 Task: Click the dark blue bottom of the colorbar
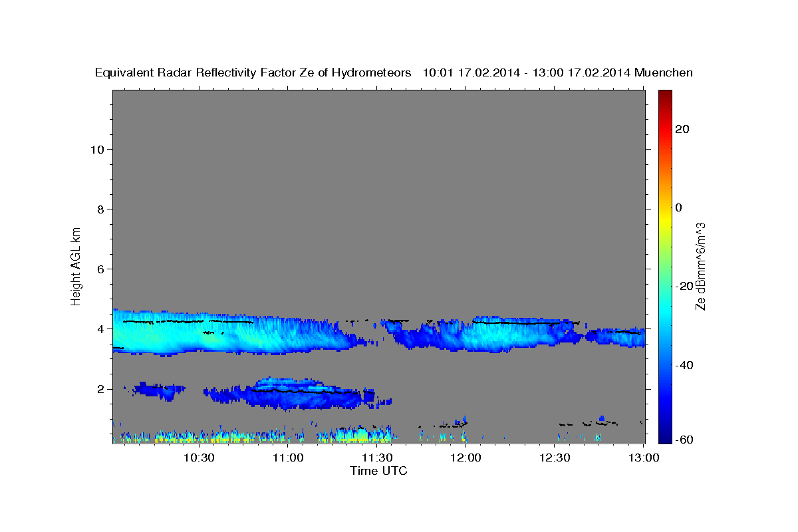[x=665, y=438]
